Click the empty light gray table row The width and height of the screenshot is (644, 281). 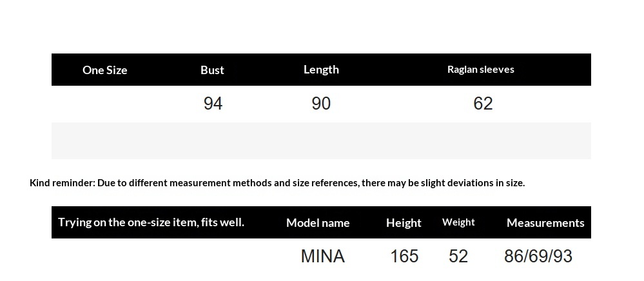[321, 140]
